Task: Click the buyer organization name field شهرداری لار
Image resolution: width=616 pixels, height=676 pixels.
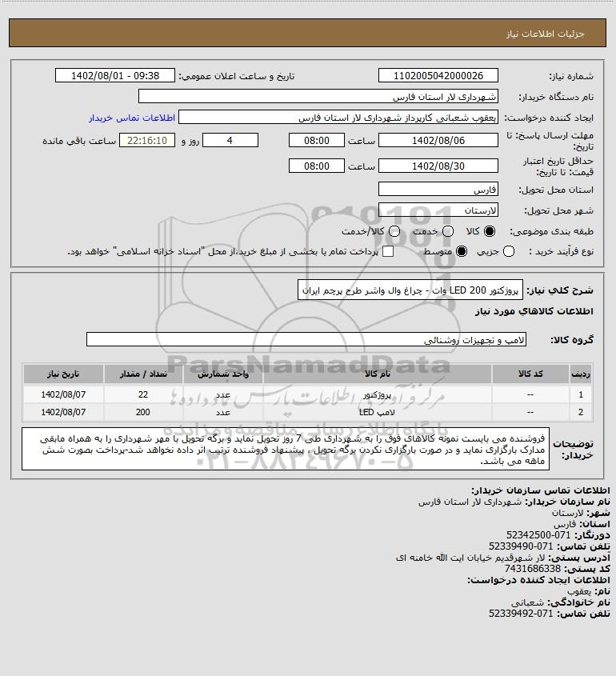Action: point(318,97)
